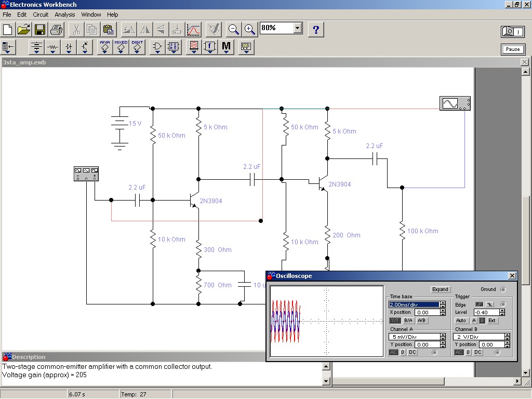Flip the component vertically
Screen dimensions: 532x399
pyautogui.click(x=161, y=30)
